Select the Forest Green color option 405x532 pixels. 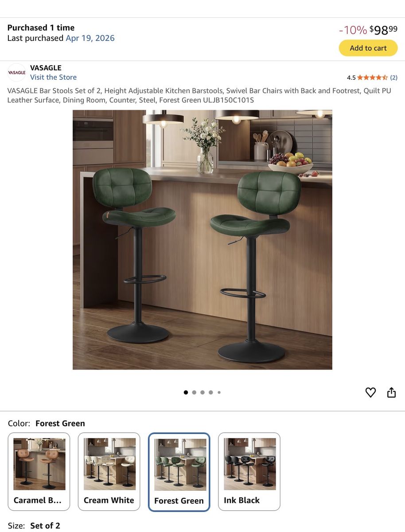tap(179, 472)
